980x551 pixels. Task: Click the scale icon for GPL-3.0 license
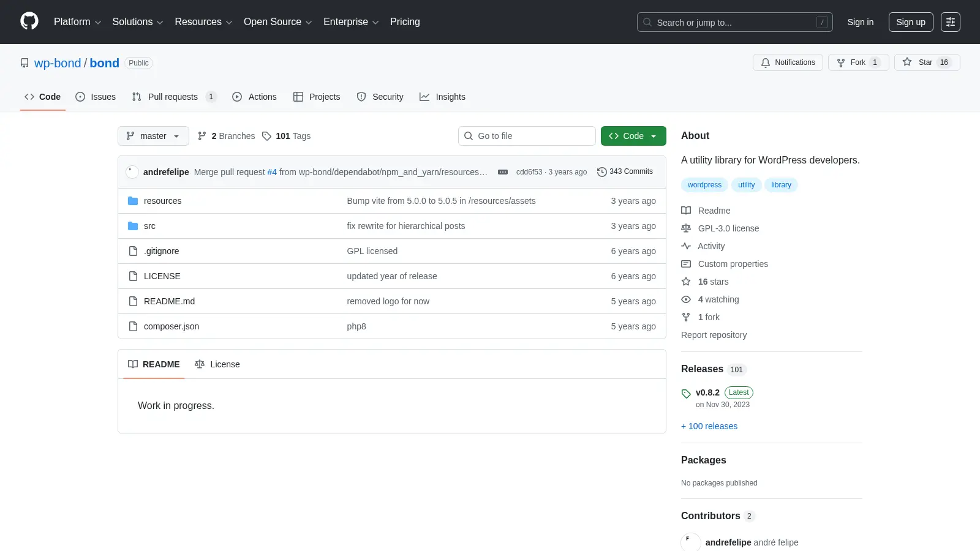pyautogui.click(x=686, y=228)
